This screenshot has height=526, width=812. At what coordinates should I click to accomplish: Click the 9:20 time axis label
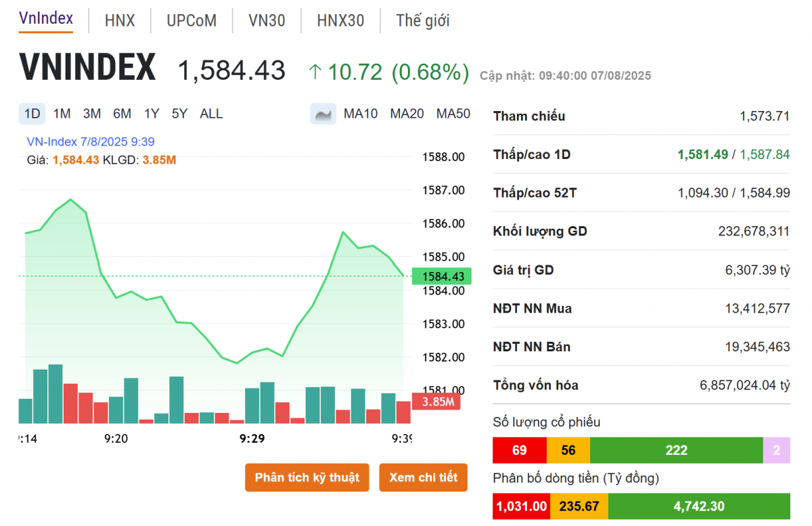116,439
